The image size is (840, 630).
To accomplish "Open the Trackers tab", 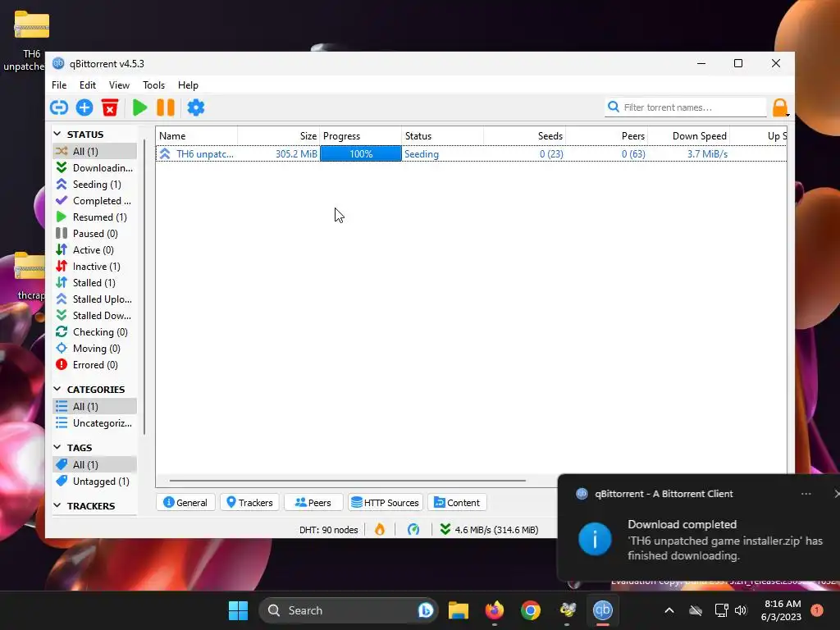I will (x=249, y=503).
